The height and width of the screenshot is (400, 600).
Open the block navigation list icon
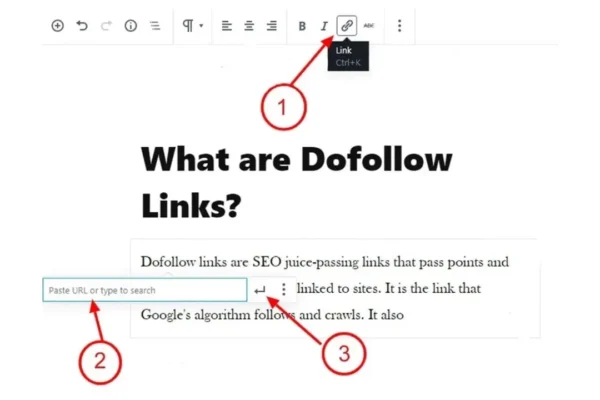tap(155, 26)
